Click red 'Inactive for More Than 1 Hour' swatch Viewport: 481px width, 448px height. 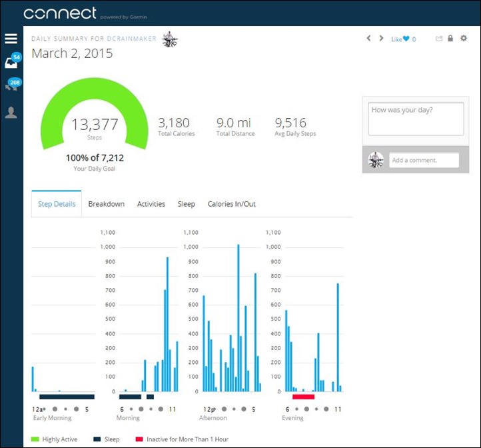[139, 439]
